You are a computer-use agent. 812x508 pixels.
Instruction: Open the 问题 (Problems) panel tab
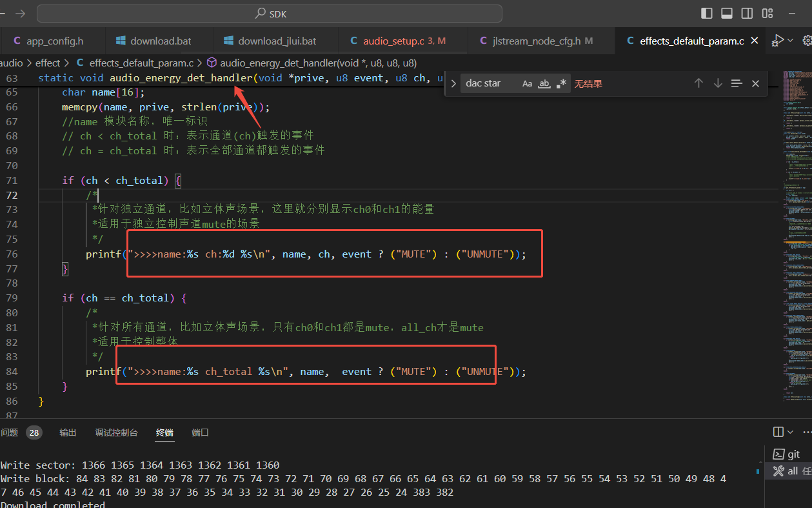[10, 432]
